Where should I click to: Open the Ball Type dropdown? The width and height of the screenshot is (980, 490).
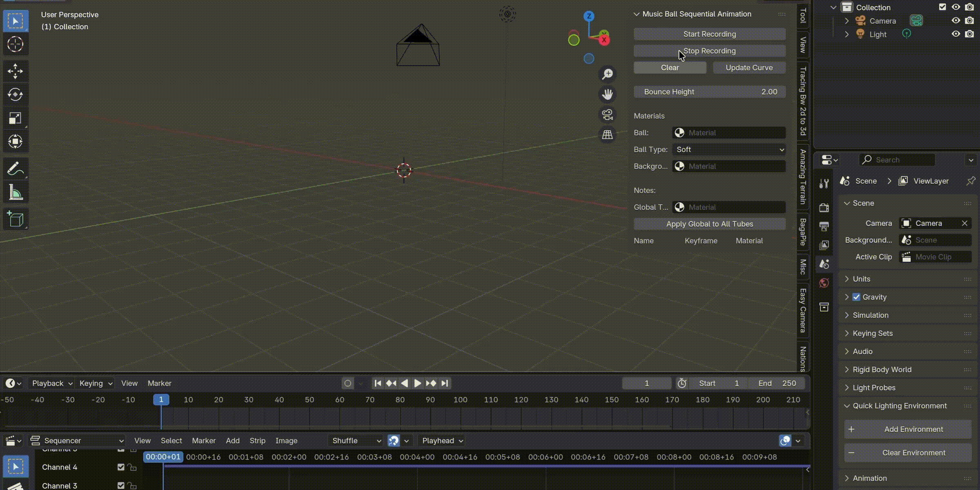[729, 149]
